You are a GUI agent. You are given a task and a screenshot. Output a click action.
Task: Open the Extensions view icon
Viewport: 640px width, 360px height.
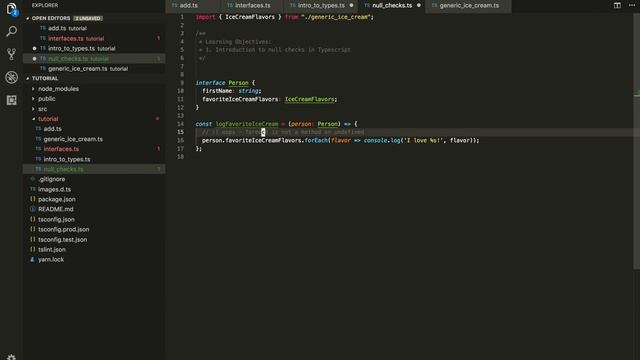(x=11, y=100)
